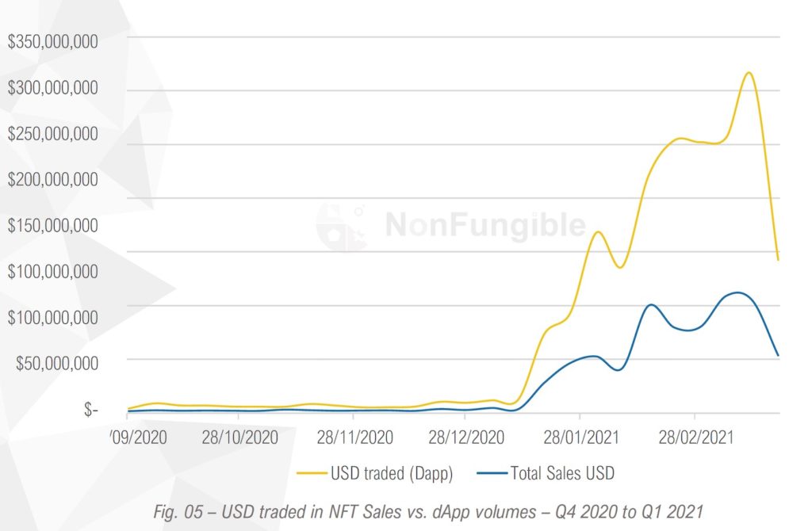Click the highest peak of the yellow line

pyautogui.click(x=748, y=73)
